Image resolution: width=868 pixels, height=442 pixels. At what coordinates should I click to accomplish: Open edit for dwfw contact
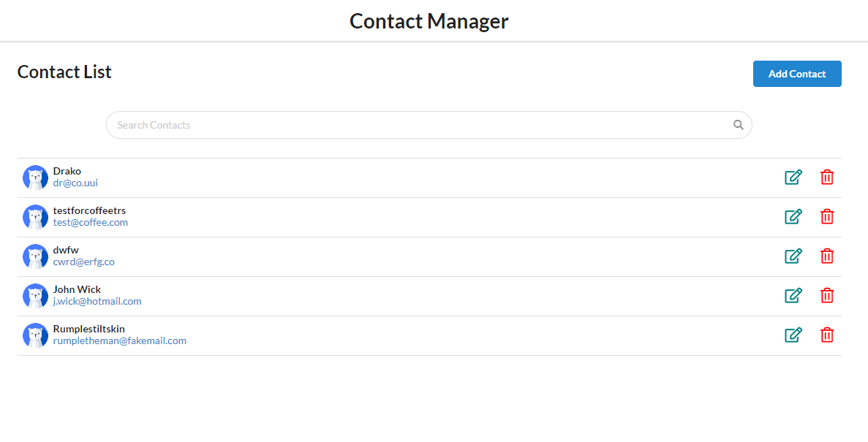[x=793, y=256]
